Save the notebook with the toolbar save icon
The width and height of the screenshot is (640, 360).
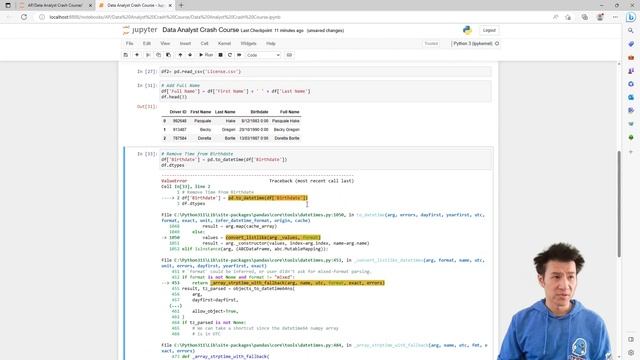click(x=126, y=55)
